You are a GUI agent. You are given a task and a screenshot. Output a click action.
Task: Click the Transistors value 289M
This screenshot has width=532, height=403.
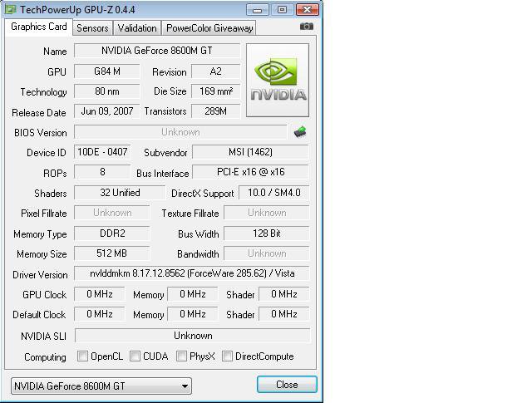tap(215, 111)
